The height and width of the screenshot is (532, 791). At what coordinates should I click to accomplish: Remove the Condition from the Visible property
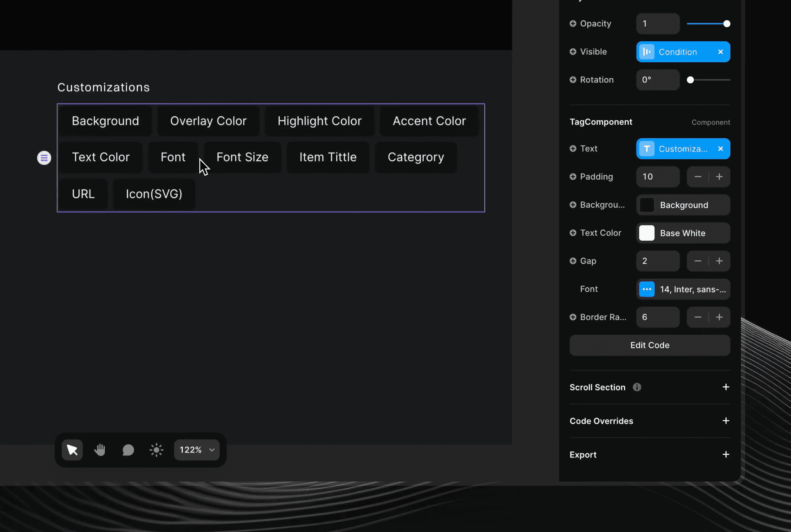point(720,51)
